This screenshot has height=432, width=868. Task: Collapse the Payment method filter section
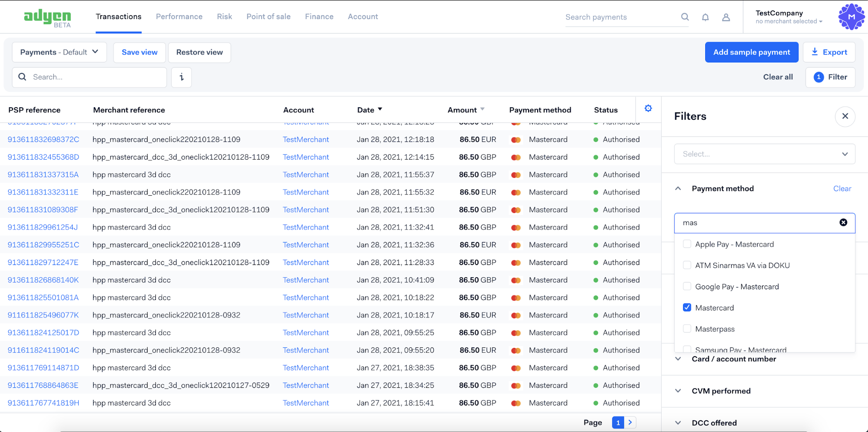tap(678, 189)
